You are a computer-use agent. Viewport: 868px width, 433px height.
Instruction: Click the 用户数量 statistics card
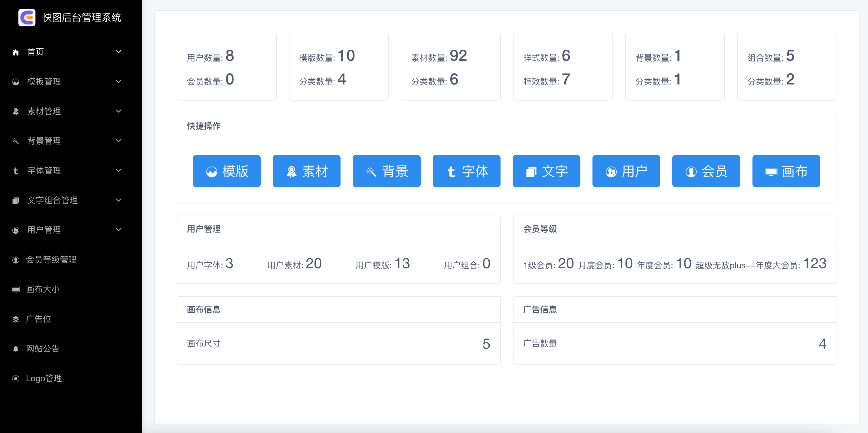pos(227,67)
